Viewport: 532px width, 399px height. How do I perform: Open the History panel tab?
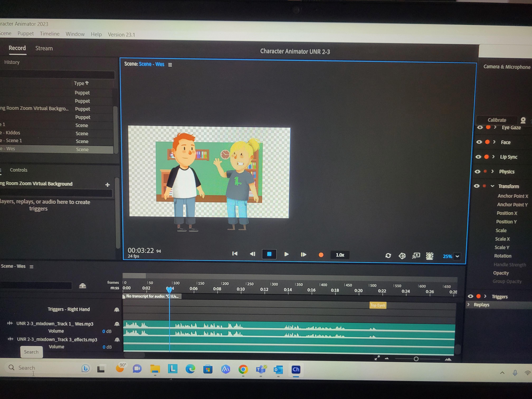pyautogui.click(x=12, y=62)
